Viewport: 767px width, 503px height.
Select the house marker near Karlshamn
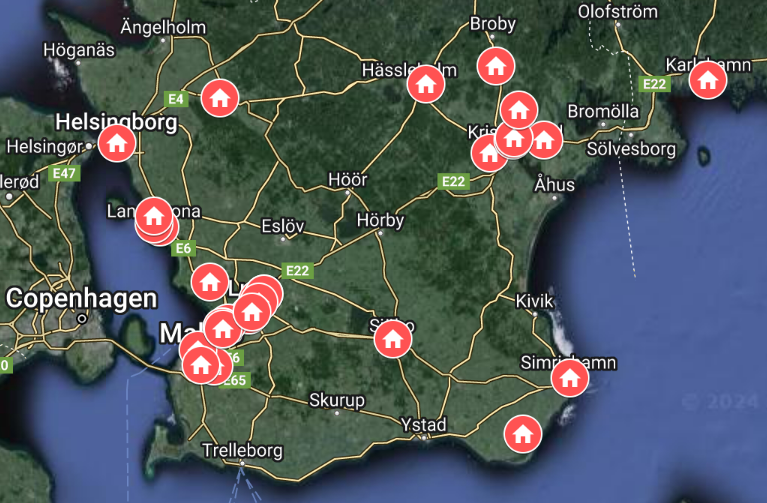tap(707, 80)
